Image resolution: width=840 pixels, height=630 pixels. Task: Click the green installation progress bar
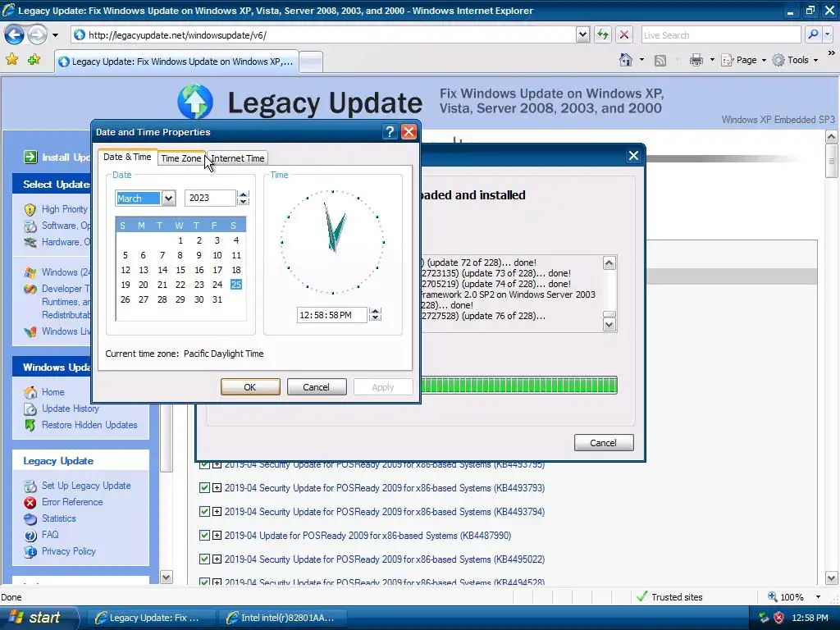tap(519, 386)
